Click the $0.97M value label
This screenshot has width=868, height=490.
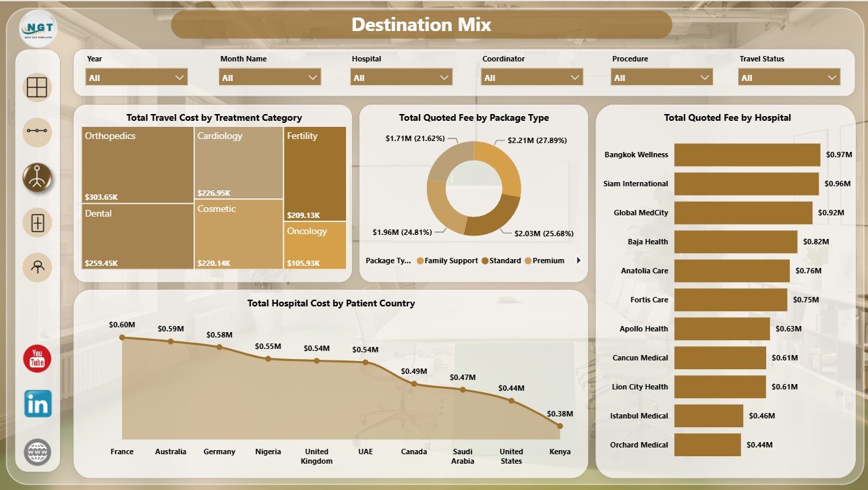839,155
